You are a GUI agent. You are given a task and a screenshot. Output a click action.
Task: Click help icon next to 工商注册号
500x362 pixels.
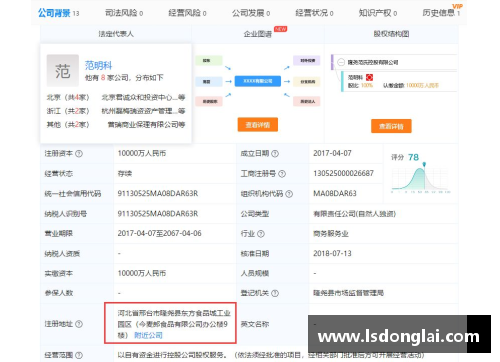282,174
